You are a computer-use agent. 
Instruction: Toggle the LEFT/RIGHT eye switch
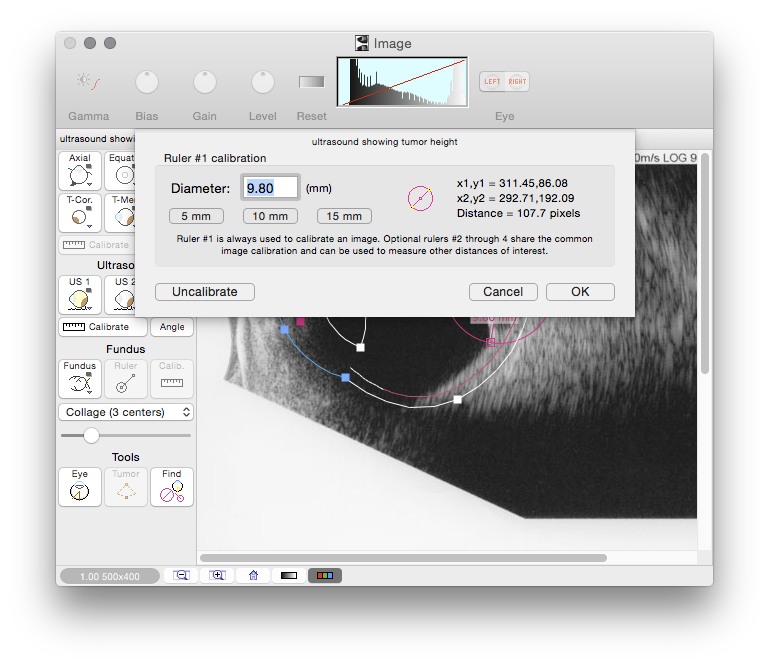click(504, 82)
